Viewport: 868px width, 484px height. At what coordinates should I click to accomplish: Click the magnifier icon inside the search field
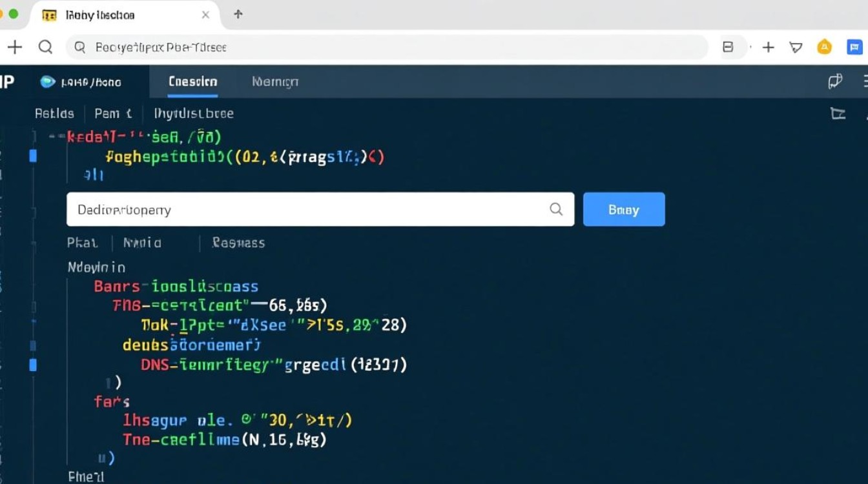(555, 209)
